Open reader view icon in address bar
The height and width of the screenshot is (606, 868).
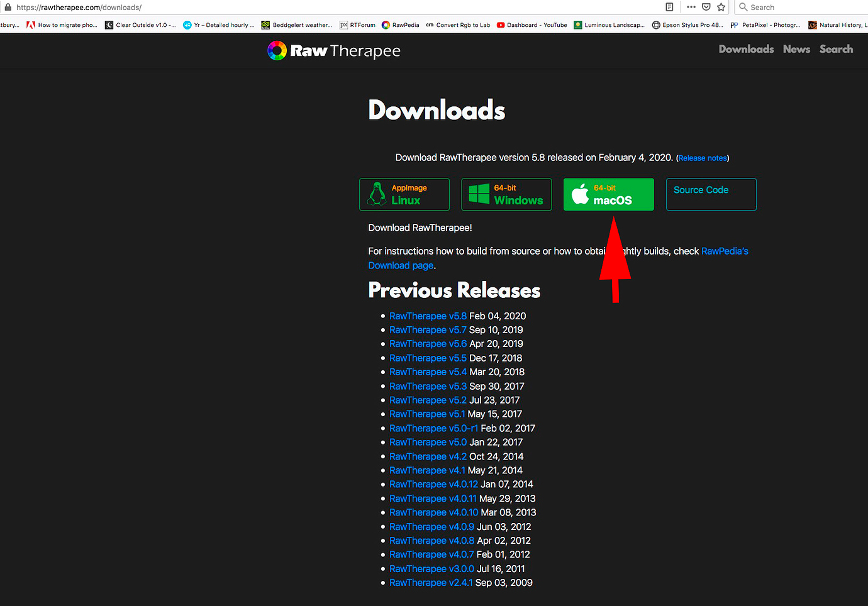669,7
